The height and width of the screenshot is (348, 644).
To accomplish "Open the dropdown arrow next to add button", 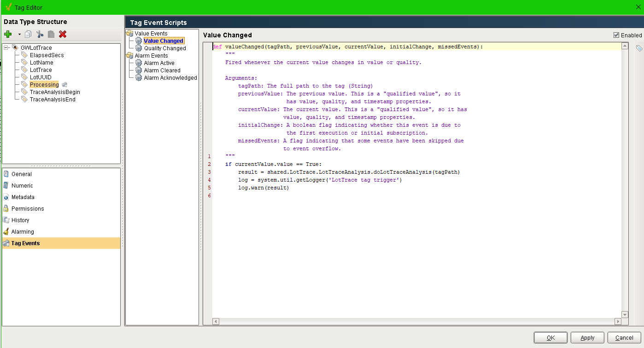I will click(19, 34).
